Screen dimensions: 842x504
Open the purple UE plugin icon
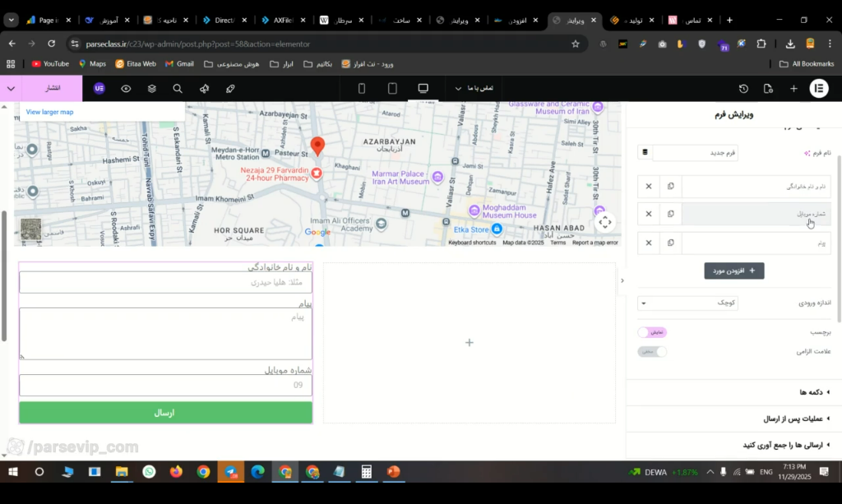[99, 89]
